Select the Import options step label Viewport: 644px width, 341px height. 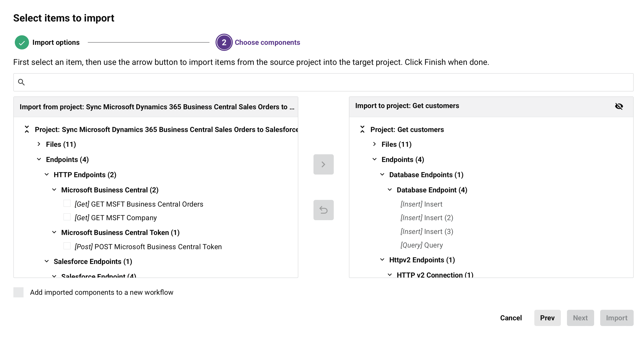pyautogui.click(x=56, y=42)
